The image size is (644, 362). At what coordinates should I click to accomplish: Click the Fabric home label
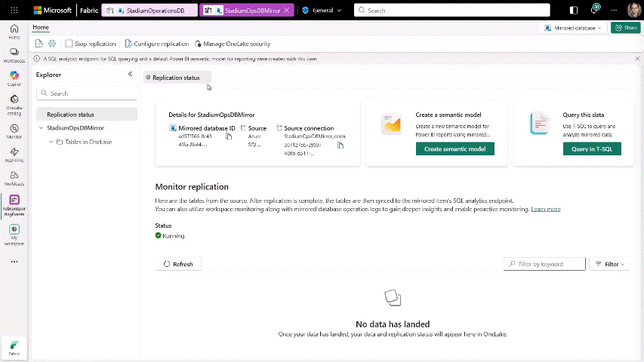pyautogui.click(x=89, y=11)
